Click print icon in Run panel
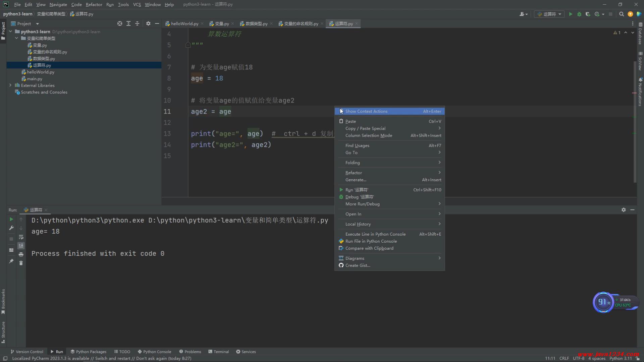This screenshot has width=644, height=362. click(21, 254)
